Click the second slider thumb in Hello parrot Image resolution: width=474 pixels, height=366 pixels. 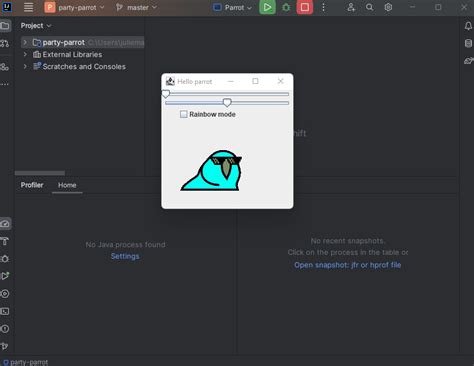pyautogui.click(x=227, y=102)
